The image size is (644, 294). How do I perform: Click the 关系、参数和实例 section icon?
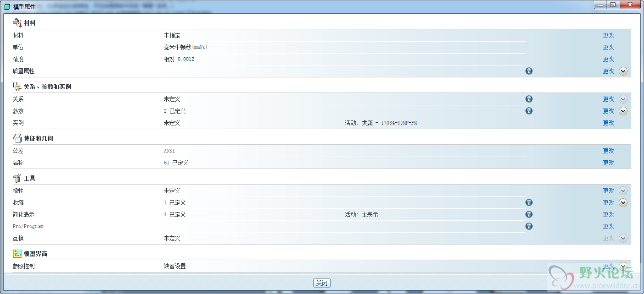coord(17,86)
